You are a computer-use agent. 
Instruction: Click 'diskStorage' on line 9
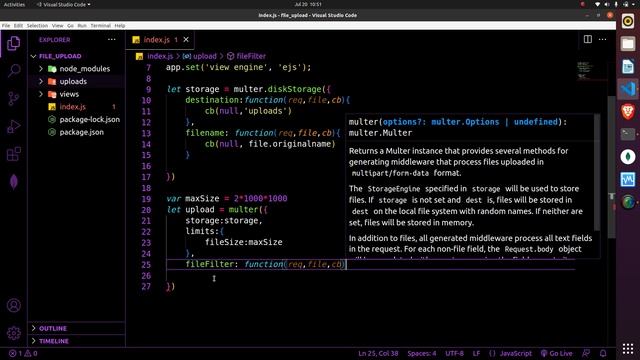pos(294,89)
